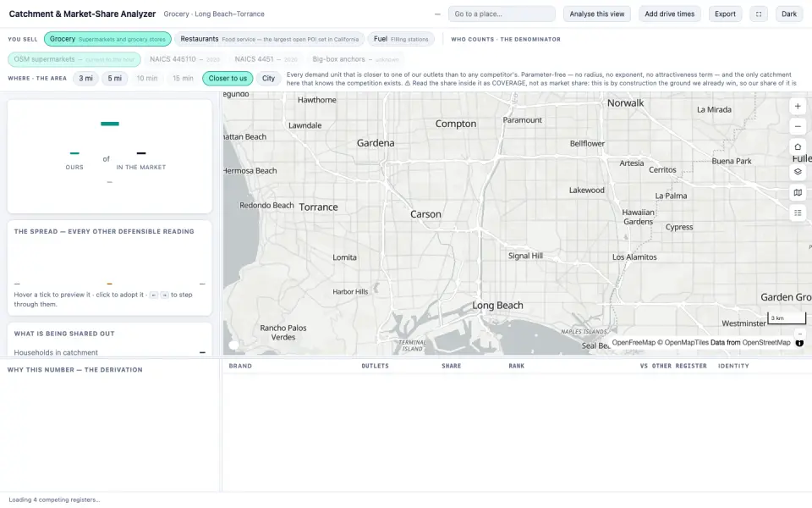
Task: Choose the OSM supermarkets denominator
Action: (x=74, y=59)
